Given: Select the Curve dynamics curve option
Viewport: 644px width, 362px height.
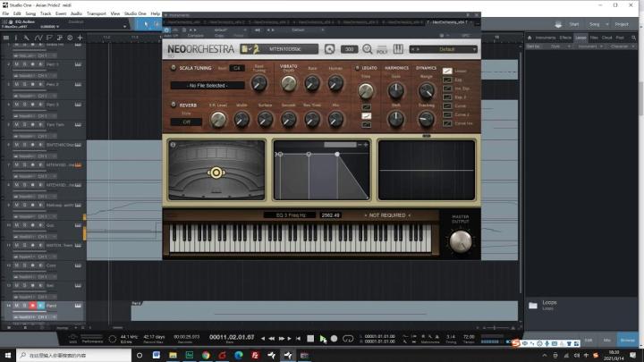Looking at the screenshot, I should 447,105.
